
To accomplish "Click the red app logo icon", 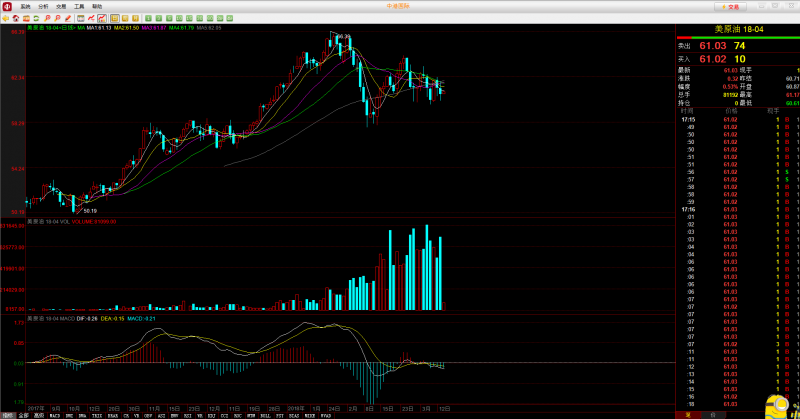I will (7, 6).
